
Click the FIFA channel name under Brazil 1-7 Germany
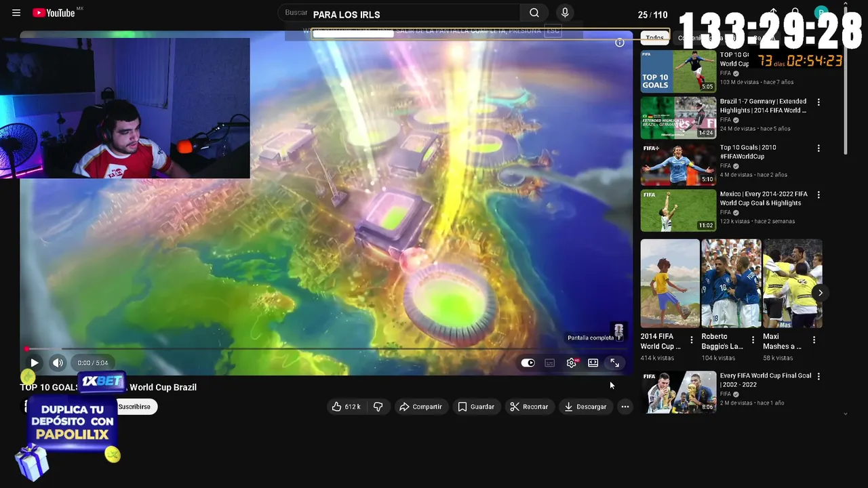pos(726,120)
